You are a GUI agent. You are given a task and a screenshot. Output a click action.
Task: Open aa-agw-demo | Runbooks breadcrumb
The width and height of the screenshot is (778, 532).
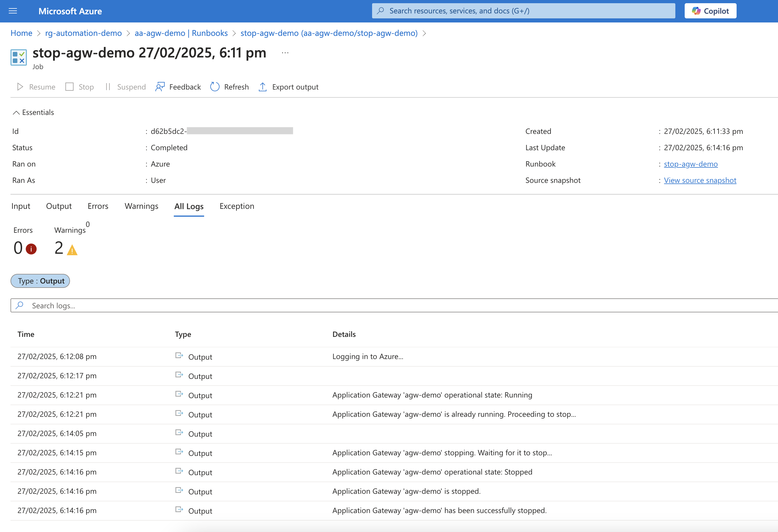181,33
